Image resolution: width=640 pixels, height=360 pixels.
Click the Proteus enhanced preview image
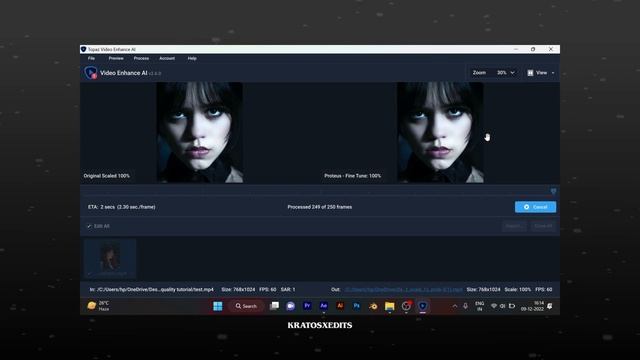pos(440,132)
